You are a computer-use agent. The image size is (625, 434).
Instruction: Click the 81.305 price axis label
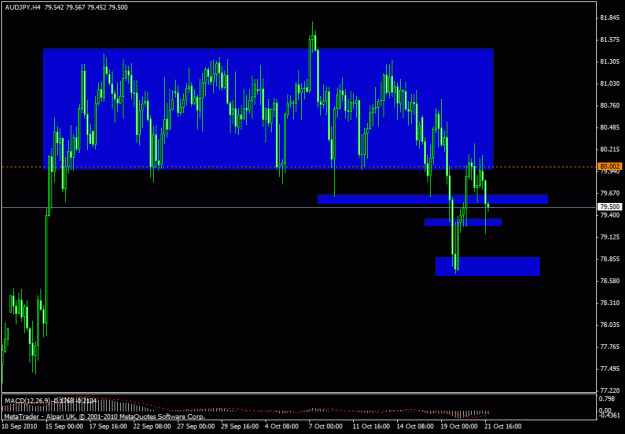tap(610, 61)
